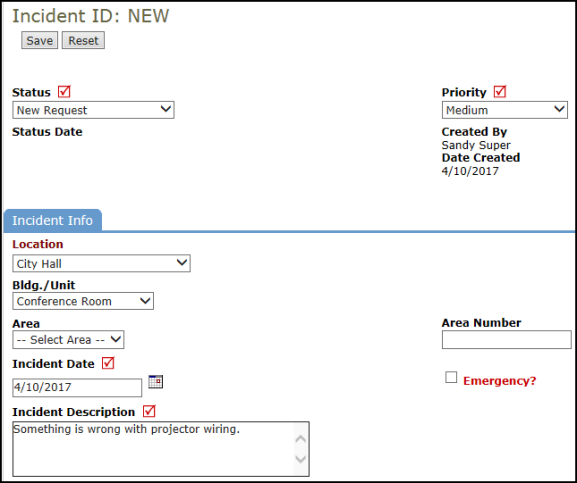Click the red Emergency? label text

[x=500, y=381]
